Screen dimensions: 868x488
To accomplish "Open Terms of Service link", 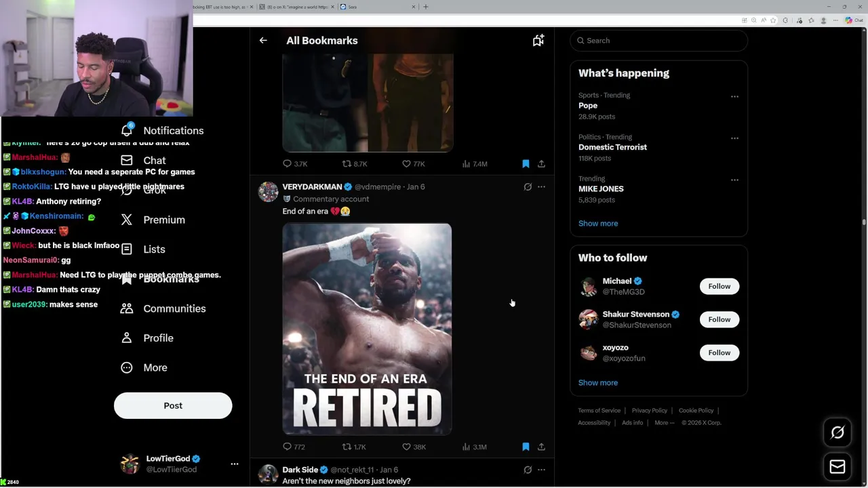I will [599, 411].
